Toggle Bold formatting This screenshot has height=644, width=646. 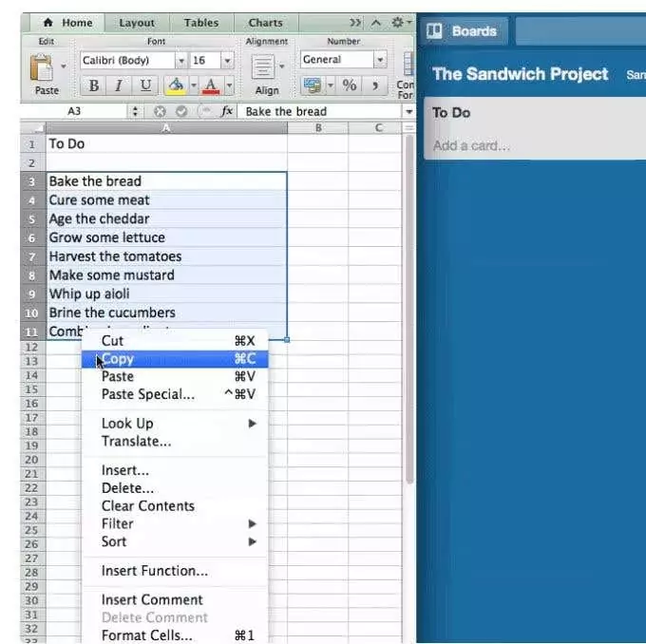click(94, 85)
